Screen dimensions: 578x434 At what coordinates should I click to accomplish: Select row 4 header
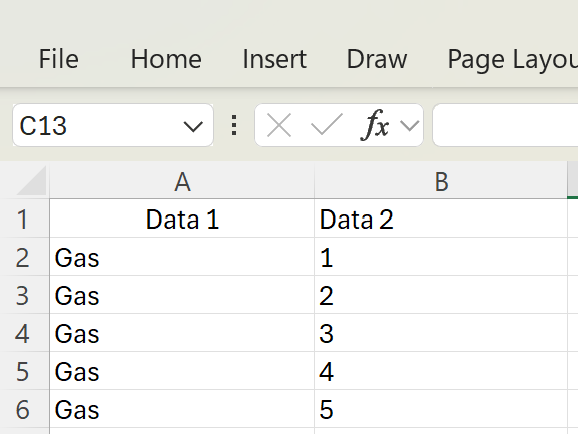[23, 334]
